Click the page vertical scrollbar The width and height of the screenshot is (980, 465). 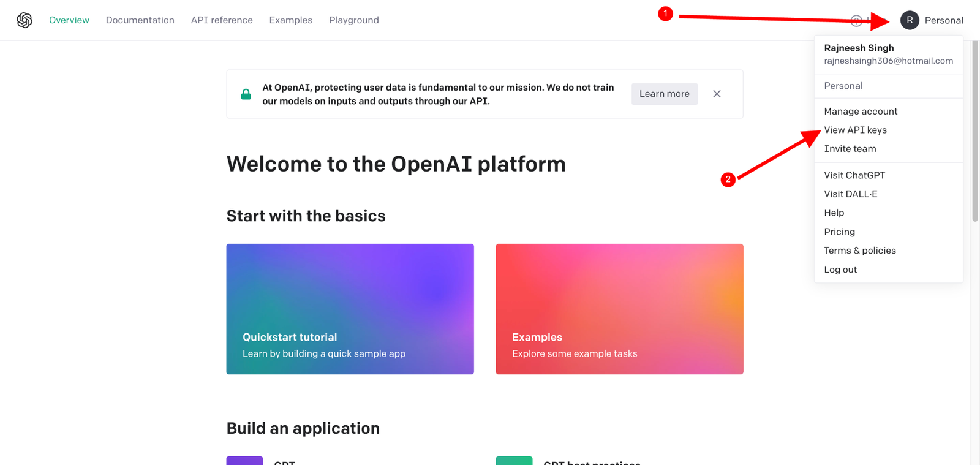coord(975,131)
